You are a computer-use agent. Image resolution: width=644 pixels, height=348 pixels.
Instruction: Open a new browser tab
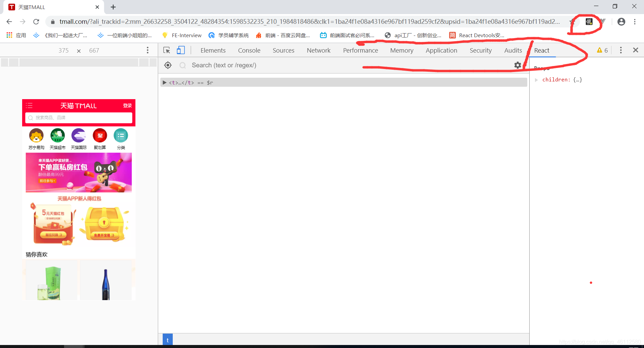(x=113, y=7)
